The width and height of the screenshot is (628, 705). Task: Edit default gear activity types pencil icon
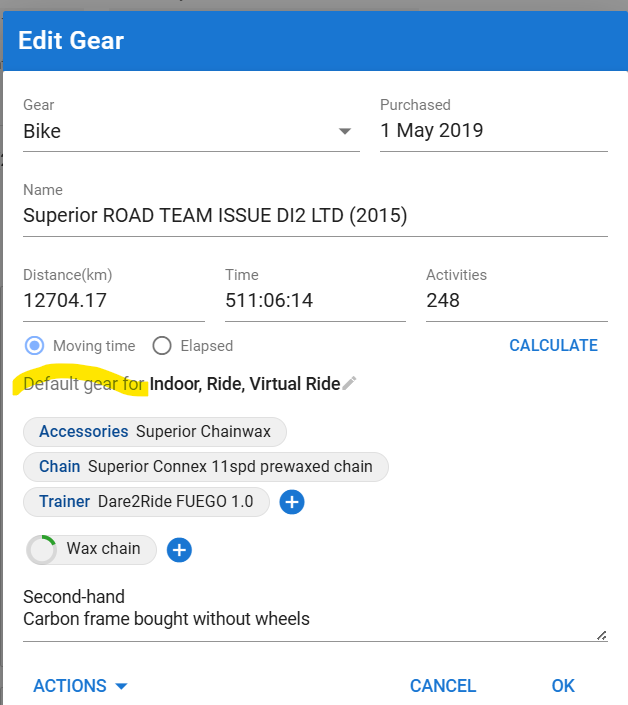click(349, 384)
